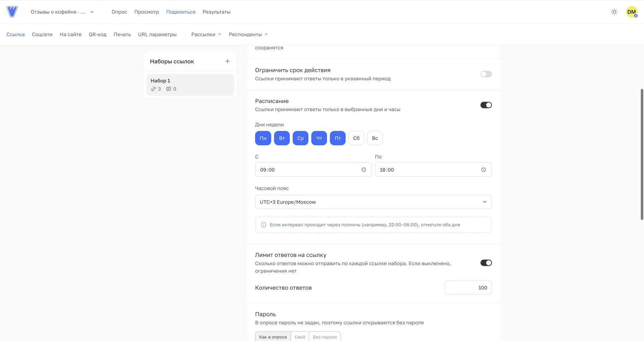This screenshot has width=644, height=341.
Task: Switch to URL параметры sub-tab
Action: (157, 34)
